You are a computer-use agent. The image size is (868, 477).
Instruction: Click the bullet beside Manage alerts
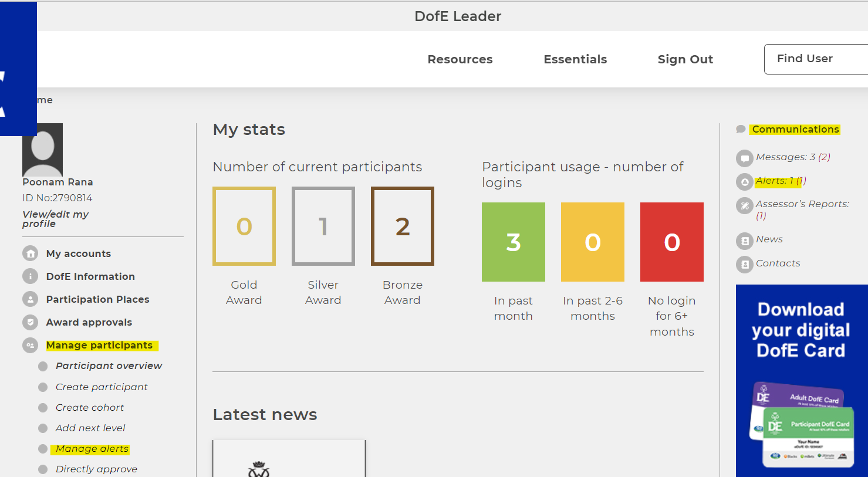click(x=43, y=449)
